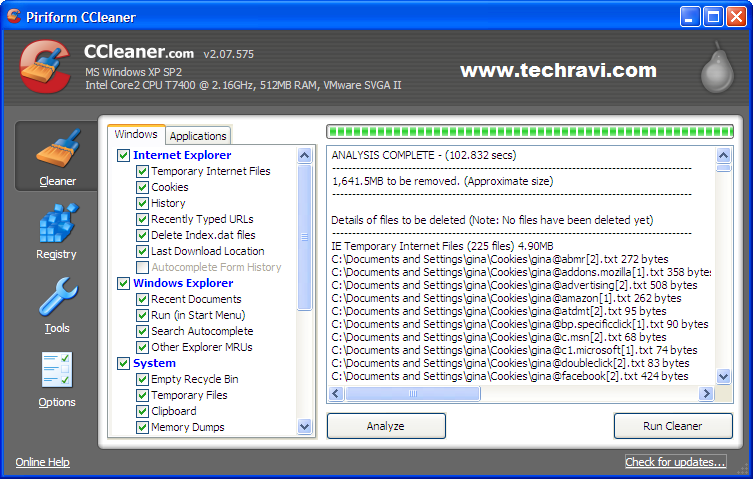The image size is (753, 479).
Task: Uncheck Search Autocomplete
Action: click(142, 332)
